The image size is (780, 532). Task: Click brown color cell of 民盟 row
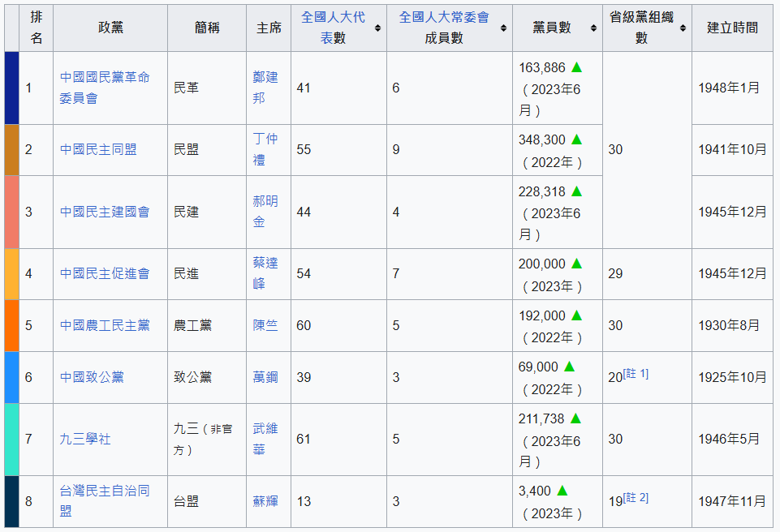(x=11, y=150)
